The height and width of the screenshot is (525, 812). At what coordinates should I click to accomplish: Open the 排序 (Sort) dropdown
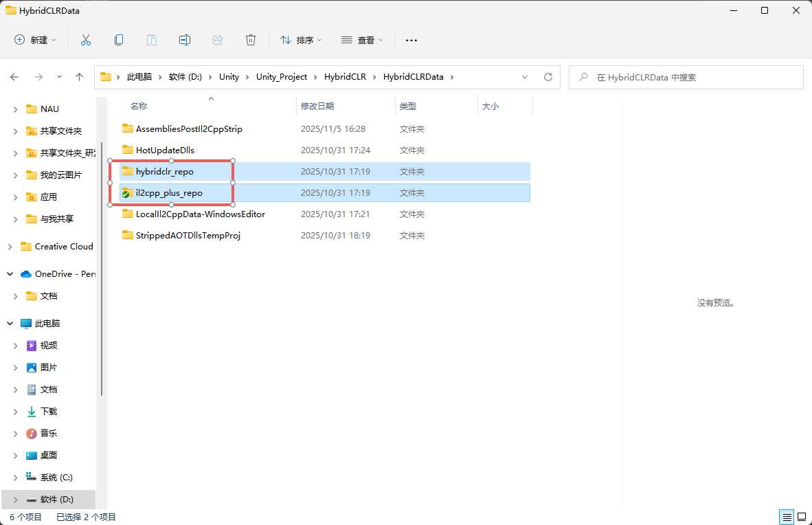[x=301, y=40]
